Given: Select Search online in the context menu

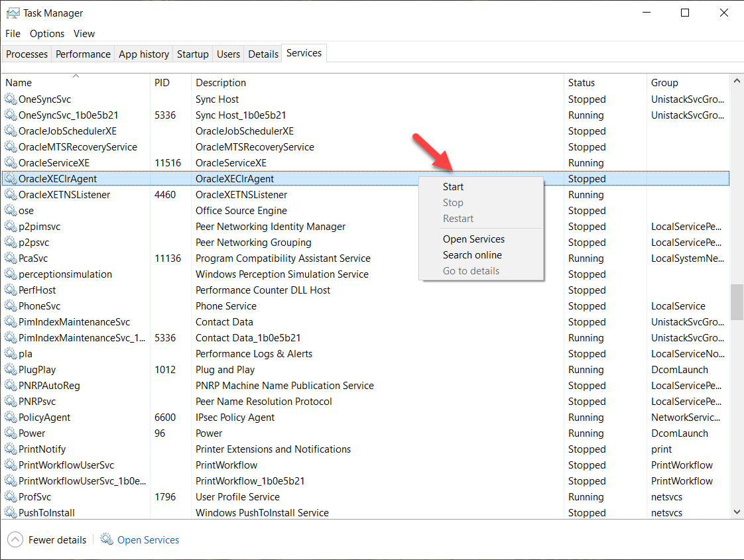Looking at the screenshot, I should pos(472,254).
